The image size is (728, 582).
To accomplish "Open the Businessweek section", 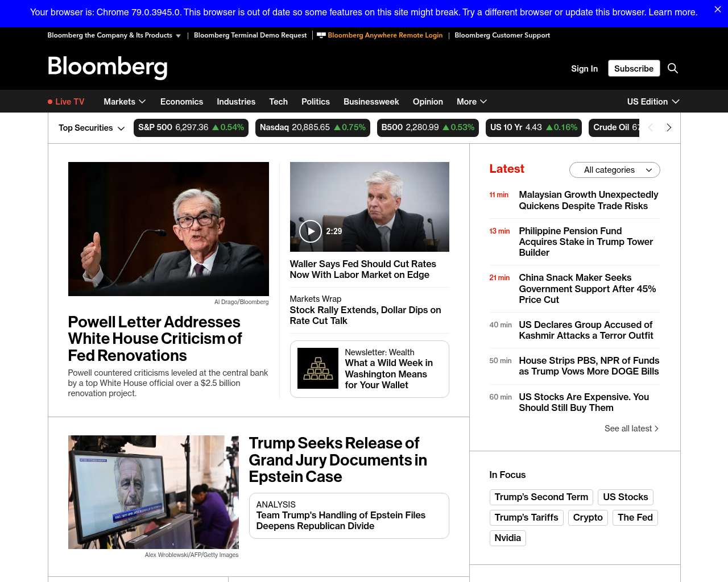I will click(371, 102).
